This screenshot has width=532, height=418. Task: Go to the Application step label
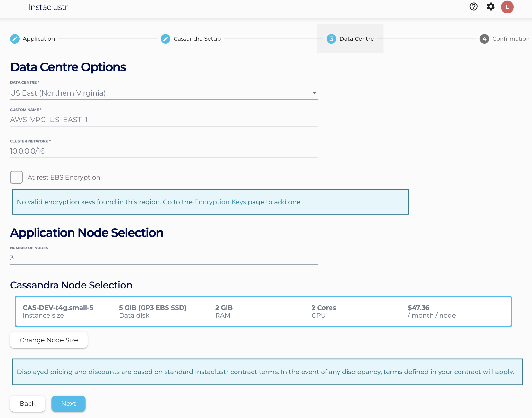pyautogui.click(x=39, y=39)
